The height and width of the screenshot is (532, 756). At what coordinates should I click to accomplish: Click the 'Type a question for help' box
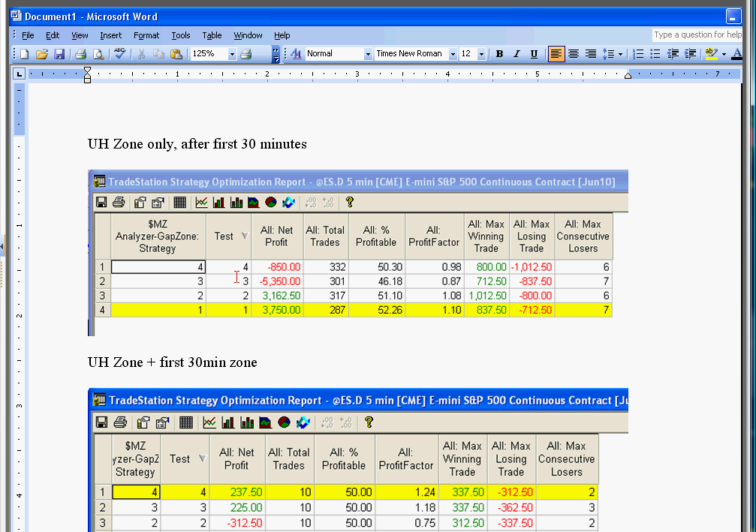coord(697,35)
